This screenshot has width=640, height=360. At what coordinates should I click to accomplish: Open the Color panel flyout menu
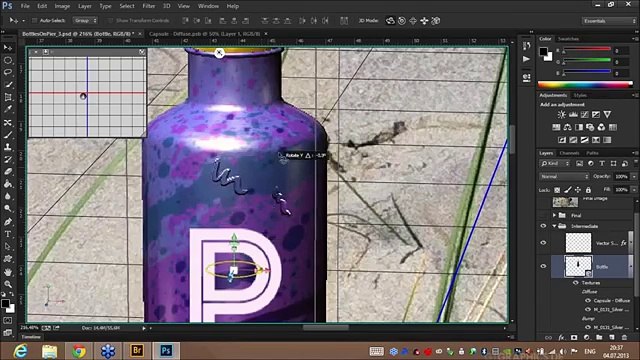[x=635, y=39]
